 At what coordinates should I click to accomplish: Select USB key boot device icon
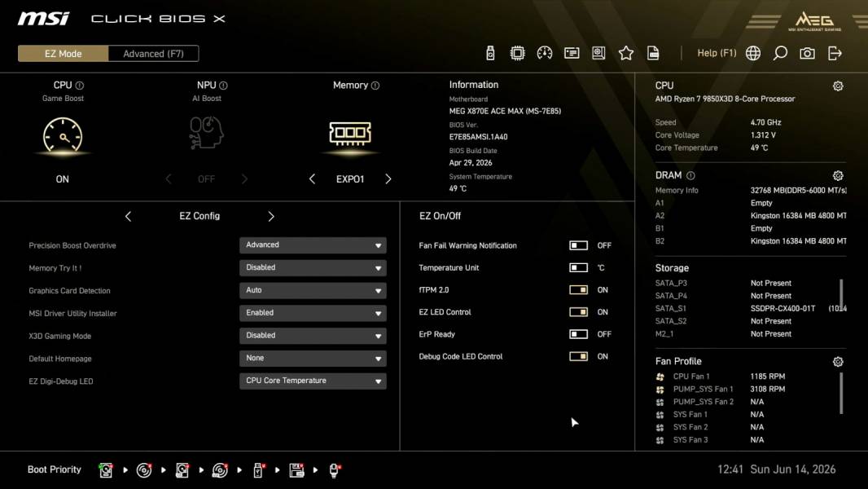(x=258, y=470)
